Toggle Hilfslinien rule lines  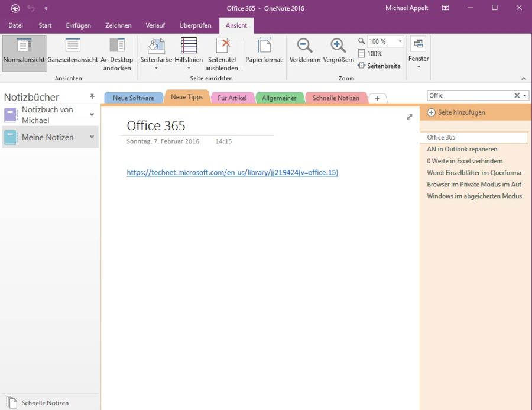point(189,50)
